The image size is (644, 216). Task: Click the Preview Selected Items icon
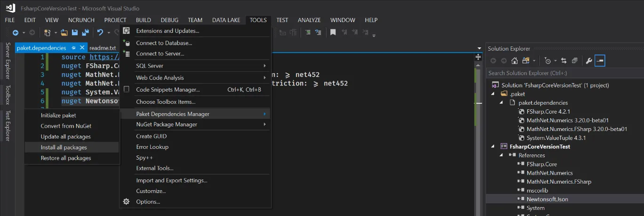(x=600, y=61)
